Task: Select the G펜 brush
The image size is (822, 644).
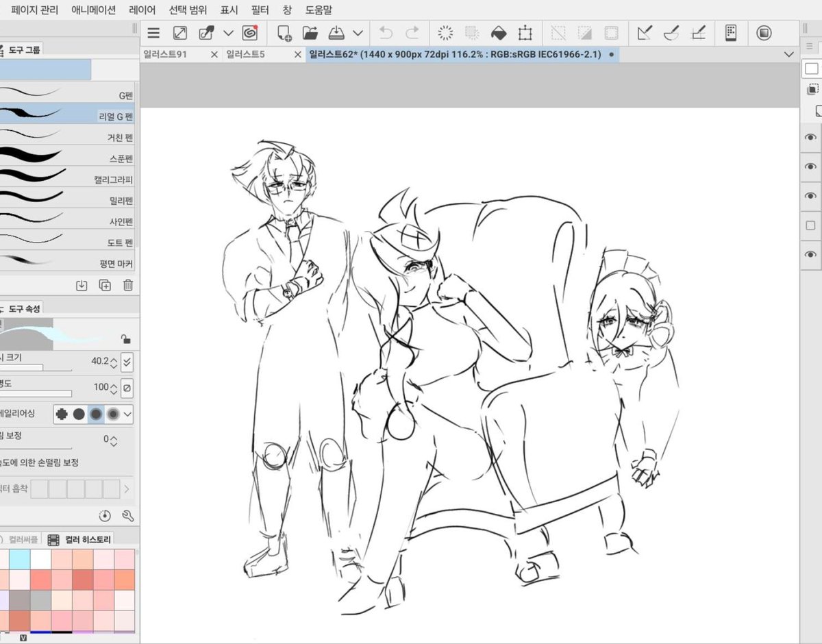Action: coord(67,92)
